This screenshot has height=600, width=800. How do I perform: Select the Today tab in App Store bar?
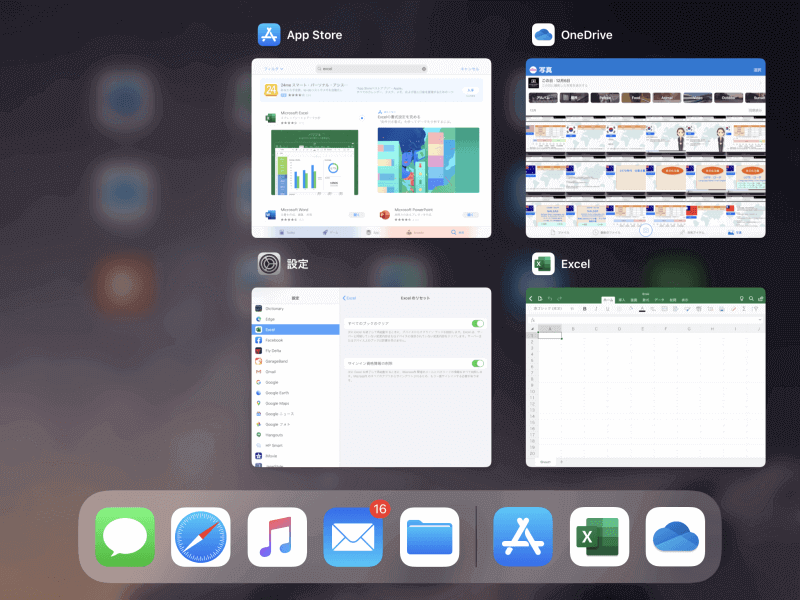tap(286, 232)
